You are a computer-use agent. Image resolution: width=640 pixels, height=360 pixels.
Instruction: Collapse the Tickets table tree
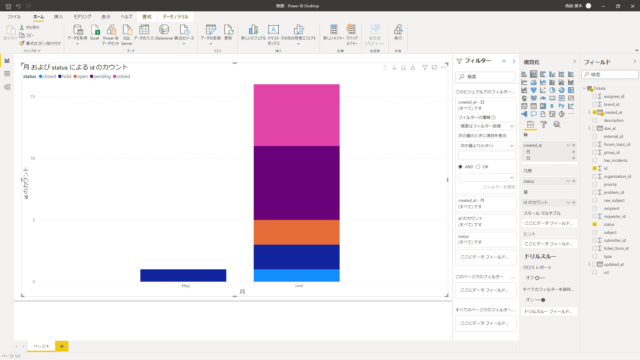tap(584, 88)
